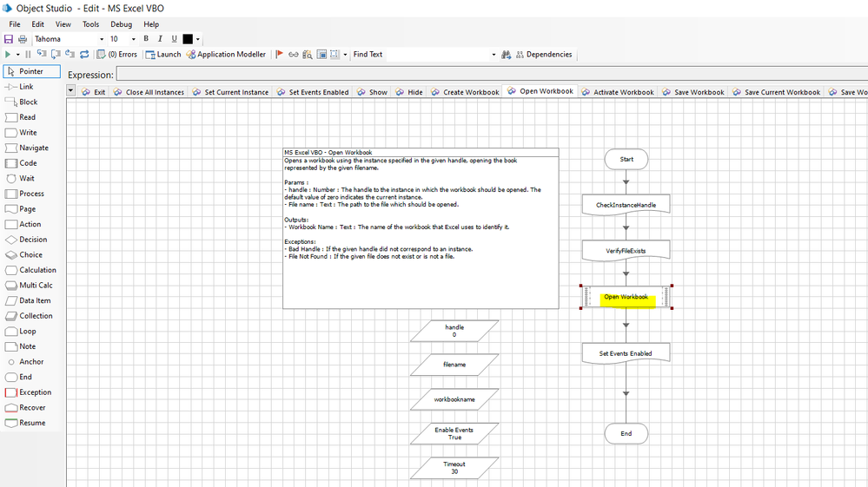Reset the debug session with the restart icon
Viewport: 868px width, 487px height.
[84, 54]
